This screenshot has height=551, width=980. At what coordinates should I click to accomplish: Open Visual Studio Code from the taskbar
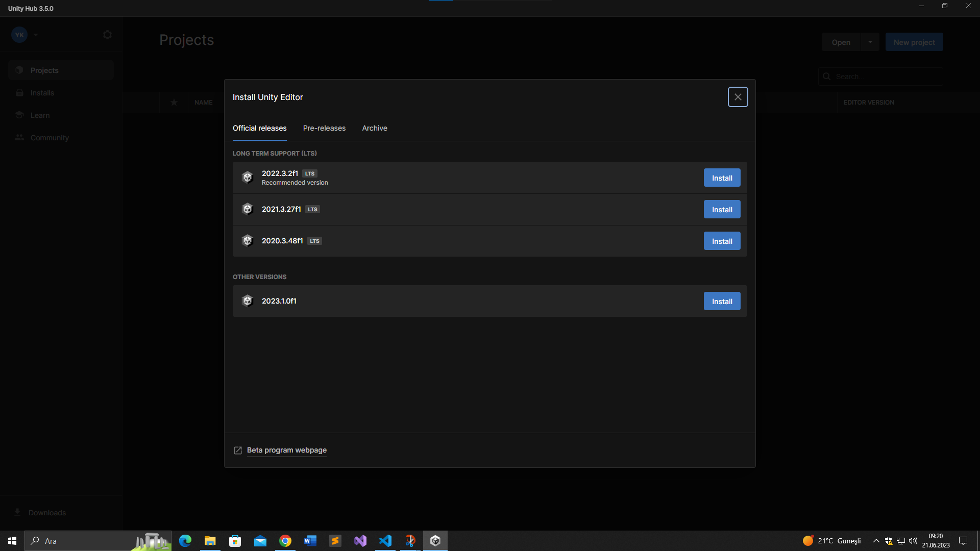pos(385,541)
